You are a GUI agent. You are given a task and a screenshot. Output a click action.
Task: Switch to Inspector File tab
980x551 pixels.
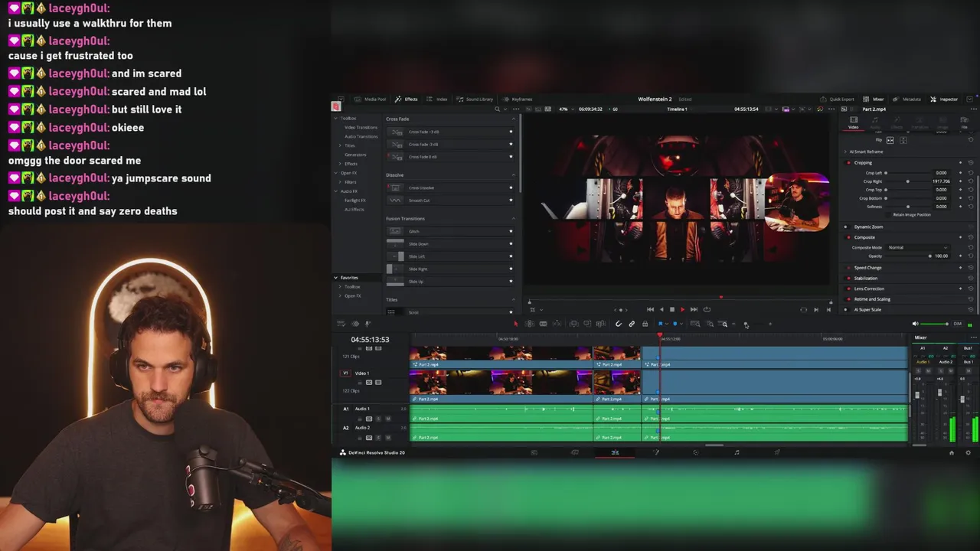pyautogui.click(x=965, y=122)
